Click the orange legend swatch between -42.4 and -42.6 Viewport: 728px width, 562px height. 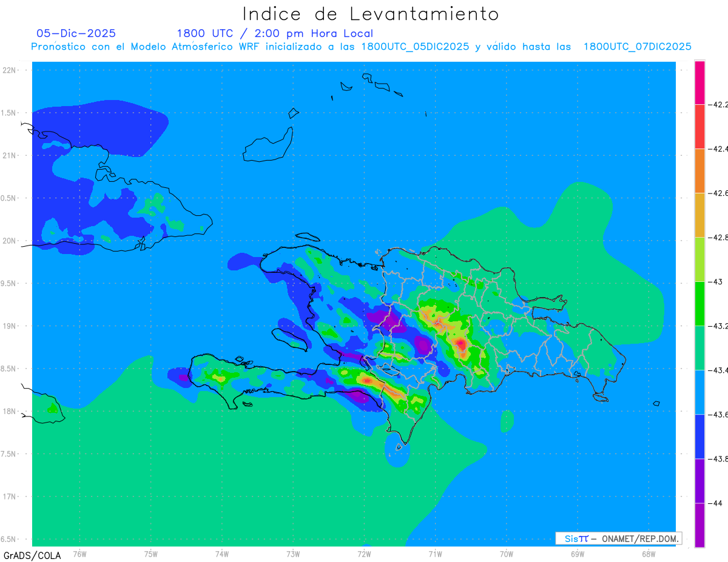[699, 171]
